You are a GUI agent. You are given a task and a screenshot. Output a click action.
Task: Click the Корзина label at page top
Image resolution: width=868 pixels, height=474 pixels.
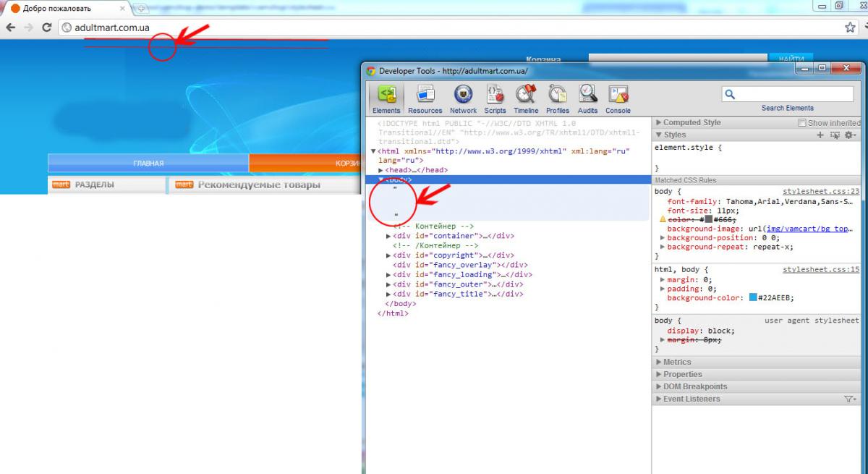543,59
